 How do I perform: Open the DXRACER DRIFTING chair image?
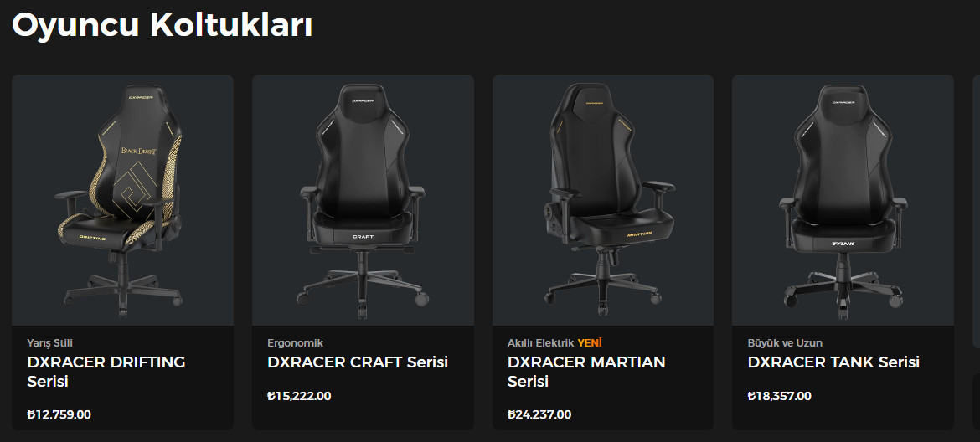(122, 200)
